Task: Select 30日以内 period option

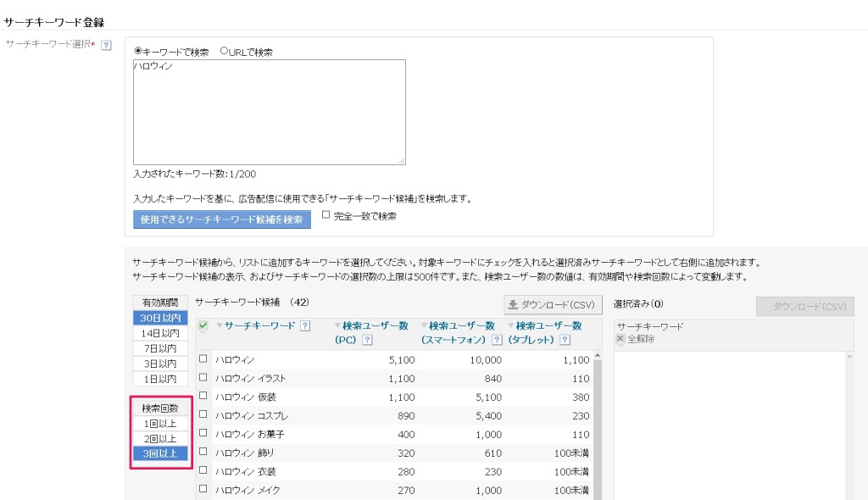Action: (160, 318)
